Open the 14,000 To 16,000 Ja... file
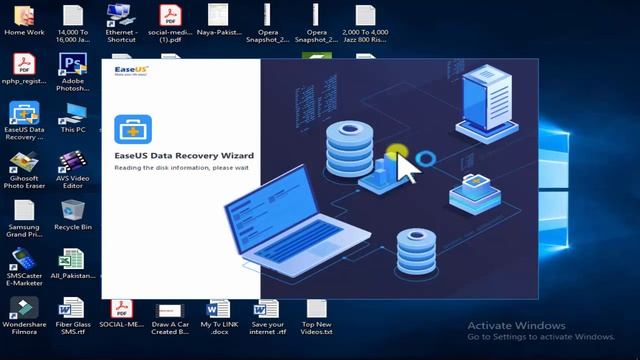640x360 pixels. coord(73,23)
